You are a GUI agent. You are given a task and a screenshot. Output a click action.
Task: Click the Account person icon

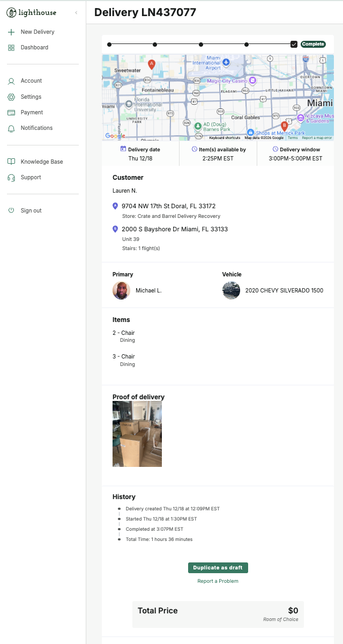coord(11,81)
